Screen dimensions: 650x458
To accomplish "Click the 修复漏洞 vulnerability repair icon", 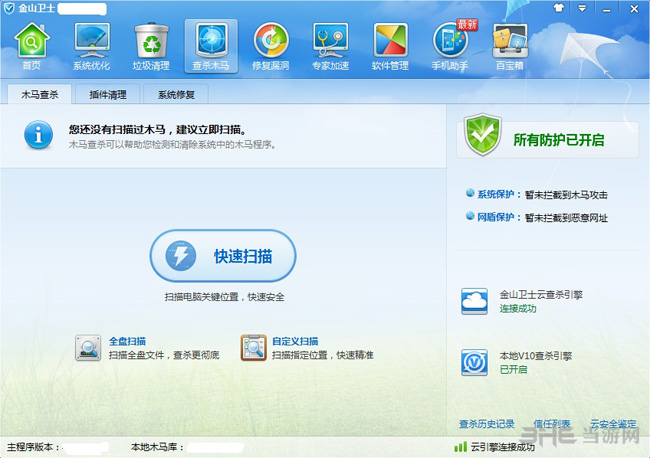I will (271, 45).
